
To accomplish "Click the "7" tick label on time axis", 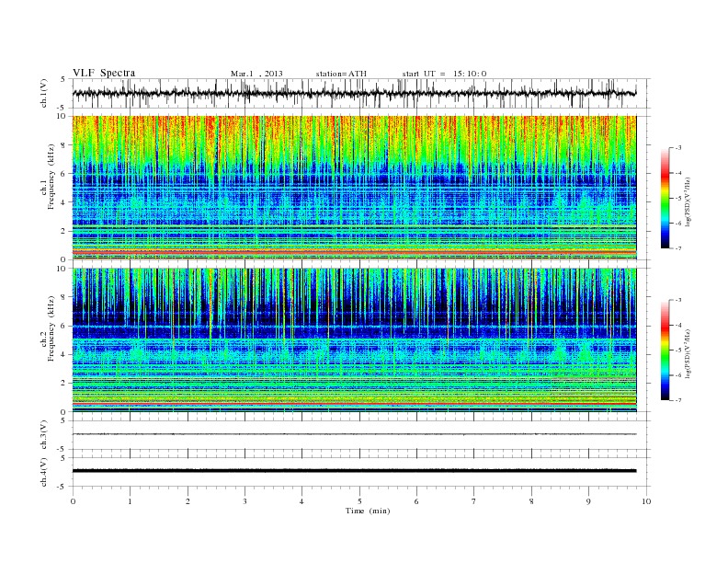I will point(474,501).
